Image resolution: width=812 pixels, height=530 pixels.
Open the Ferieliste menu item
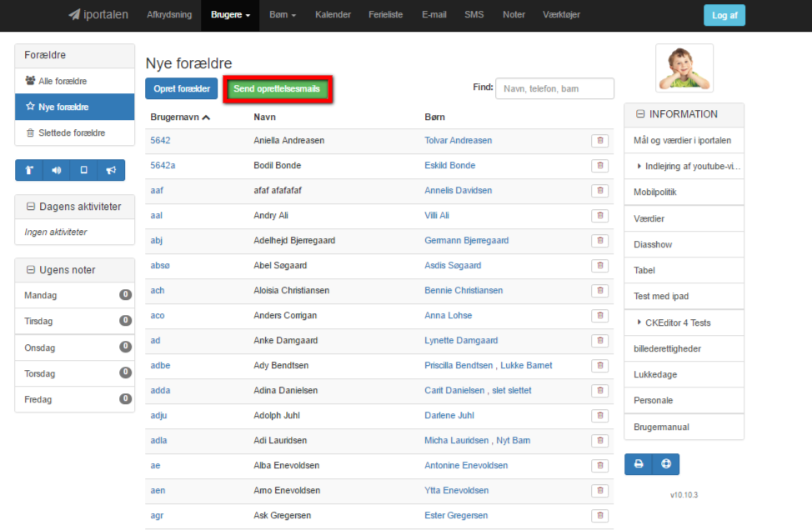pos(386,15)
